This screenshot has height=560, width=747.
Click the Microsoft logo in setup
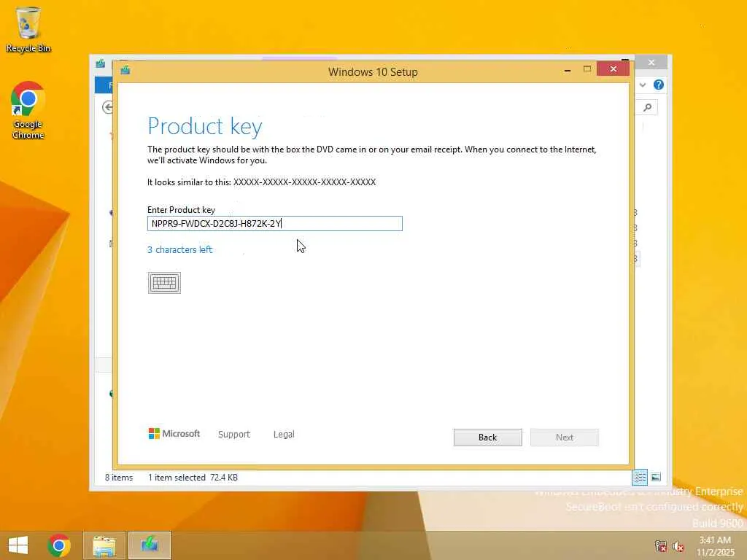tap(174, 433)
